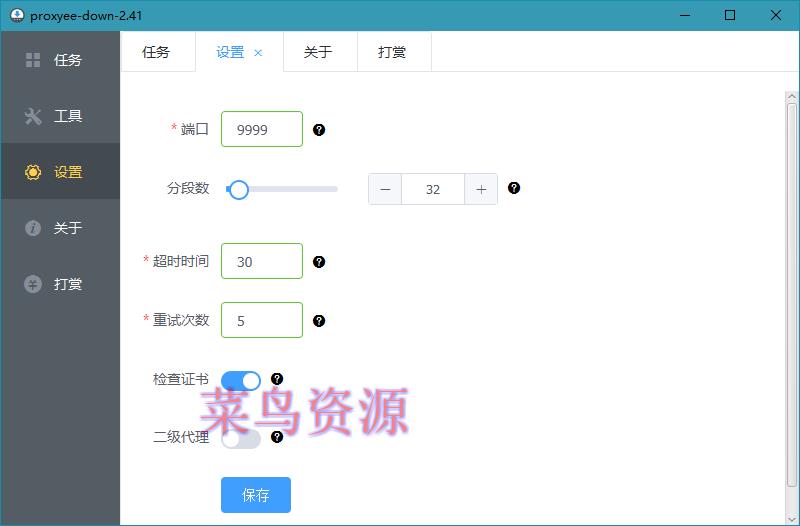Open the 任务 sidebar grid icon
The image size is (800, 526).
33,60
